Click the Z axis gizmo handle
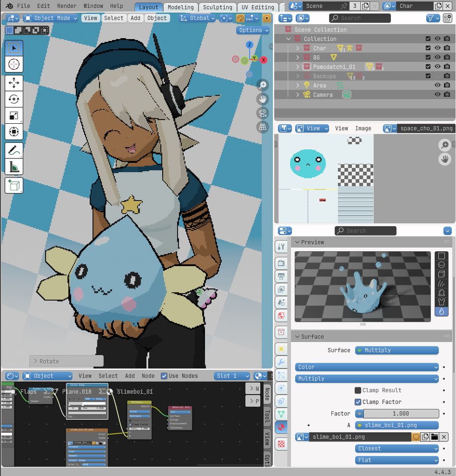456x476 pixels. (249, 45)
